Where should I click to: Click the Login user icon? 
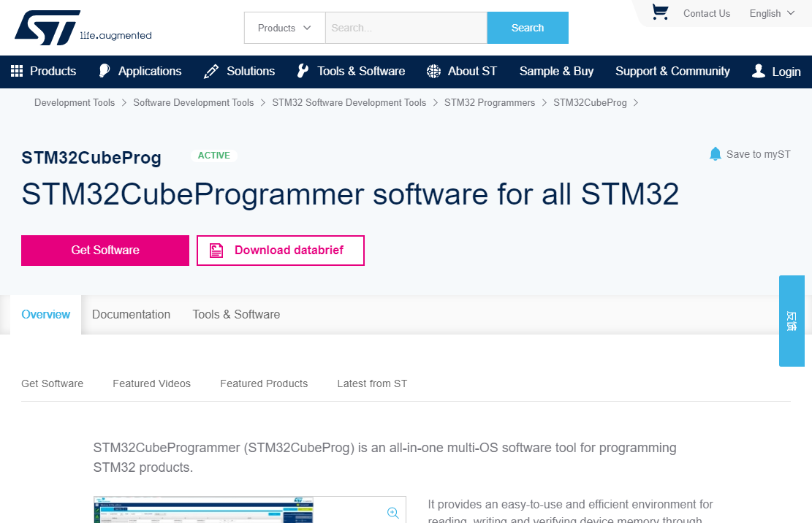pos(758,71)
